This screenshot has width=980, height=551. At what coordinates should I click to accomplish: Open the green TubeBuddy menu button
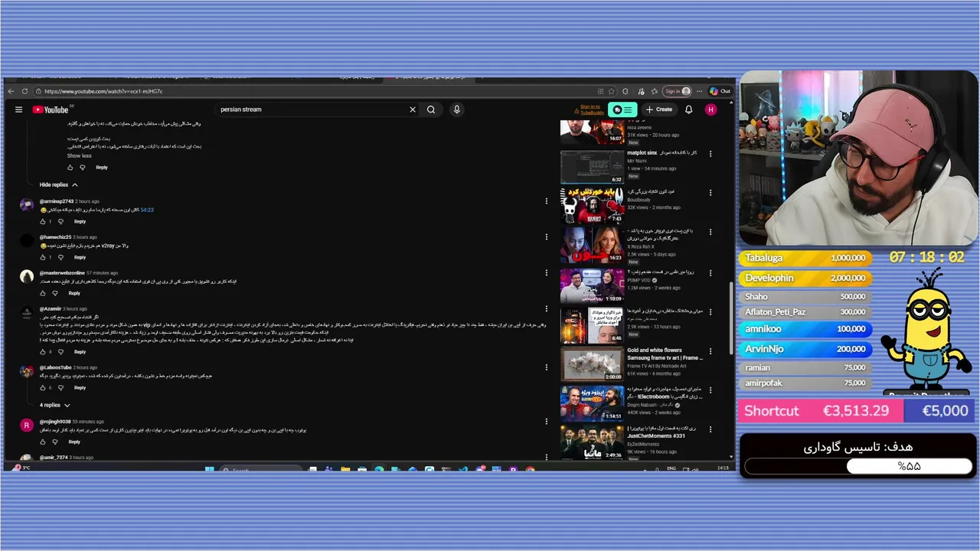click(622, 109)
